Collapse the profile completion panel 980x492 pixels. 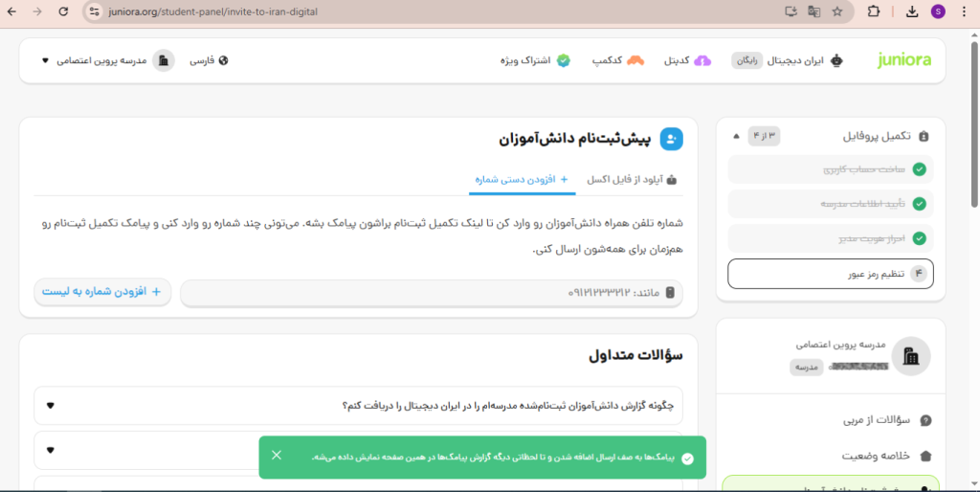click(735, 136)
